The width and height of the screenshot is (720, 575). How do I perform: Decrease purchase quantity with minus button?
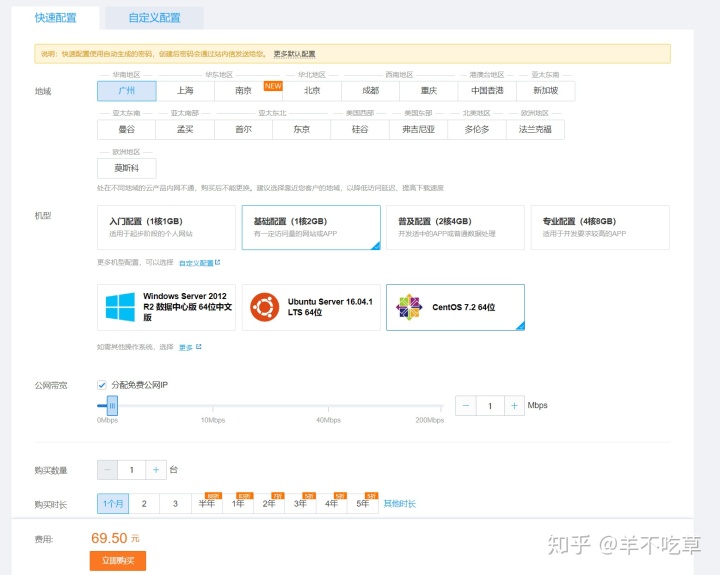click(x=107, y=470)
